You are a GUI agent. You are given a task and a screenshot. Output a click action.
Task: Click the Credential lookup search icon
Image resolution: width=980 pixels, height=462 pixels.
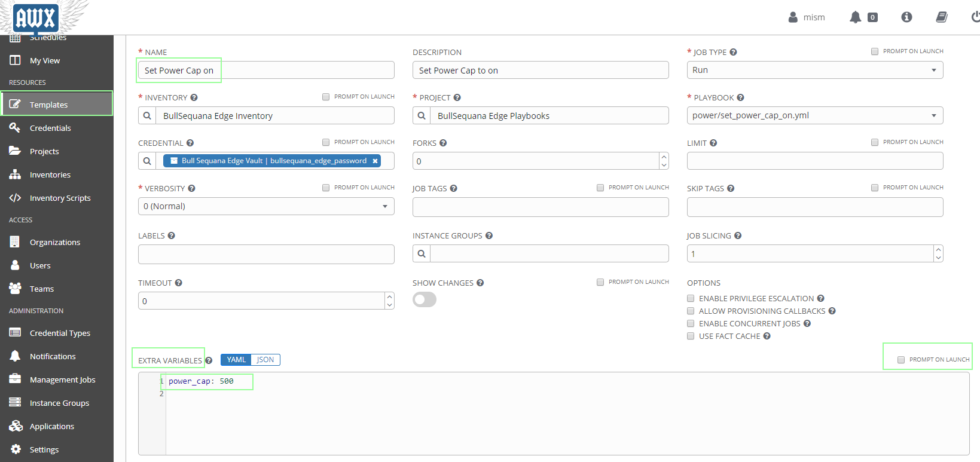coord(147,161)
